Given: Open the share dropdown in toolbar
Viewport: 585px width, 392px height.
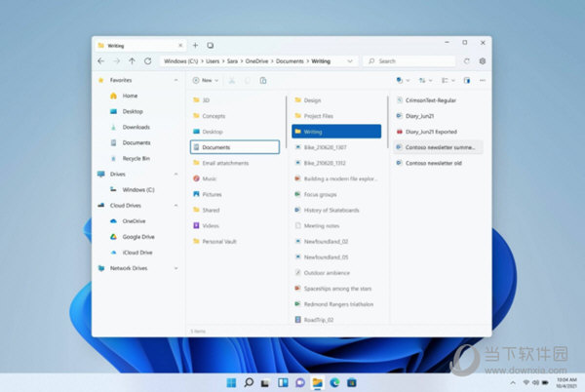Looking at the screenshot, I should (x=403, y=81).
